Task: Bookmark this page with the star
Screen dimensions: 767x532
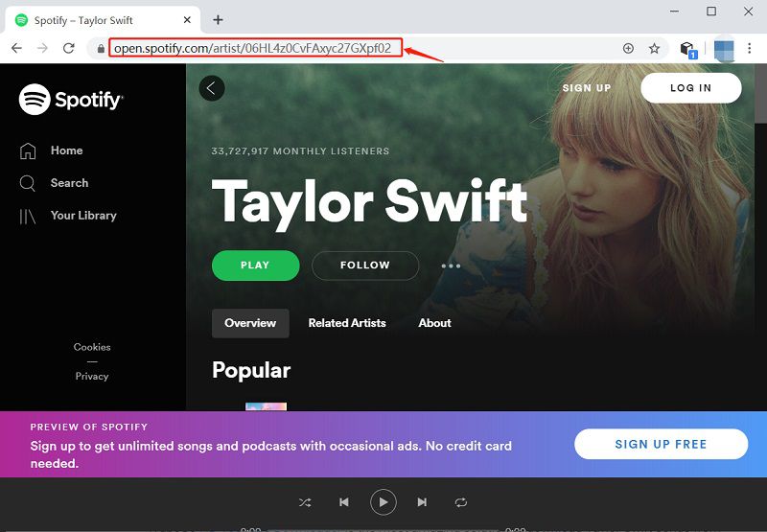Action: [x=654, y=48]
